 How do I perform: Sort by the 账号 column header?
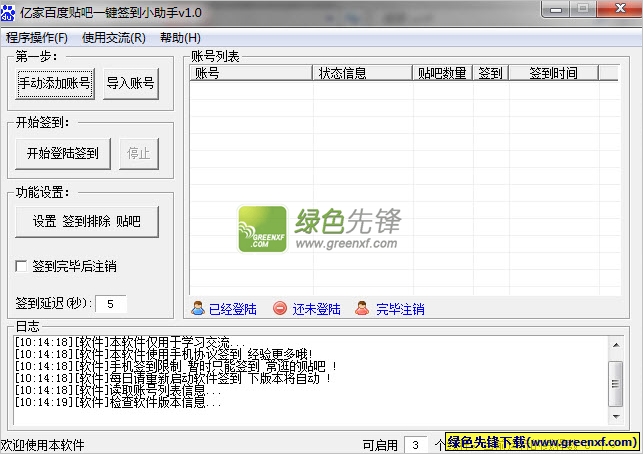point(251,73)
